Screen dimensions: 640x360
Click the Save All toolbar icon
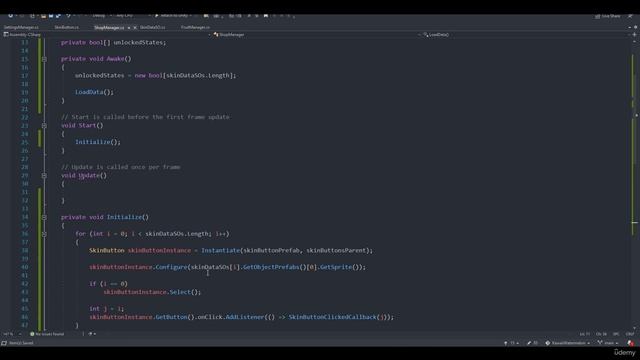pyautogui.click(x=58, y=16)
